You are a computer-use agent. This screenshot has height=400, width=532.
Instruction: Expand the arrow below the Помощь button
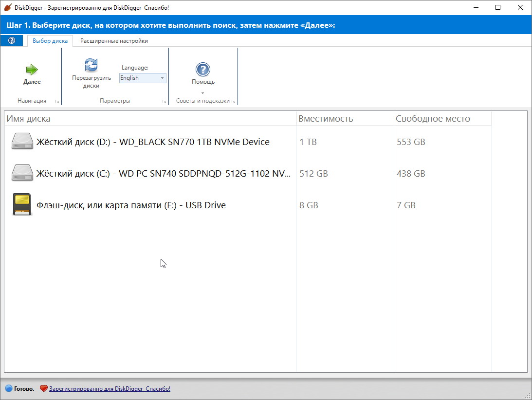[202, 93]
